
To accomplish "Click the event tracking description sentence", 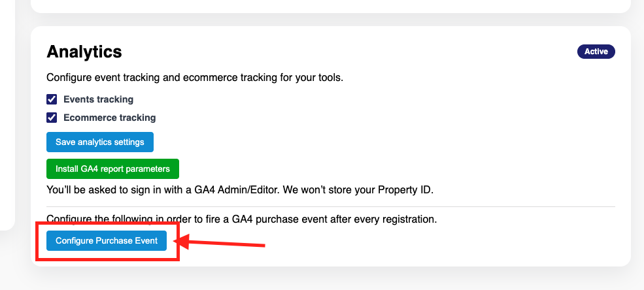I will pyautogui.click(x=195, y=77).
